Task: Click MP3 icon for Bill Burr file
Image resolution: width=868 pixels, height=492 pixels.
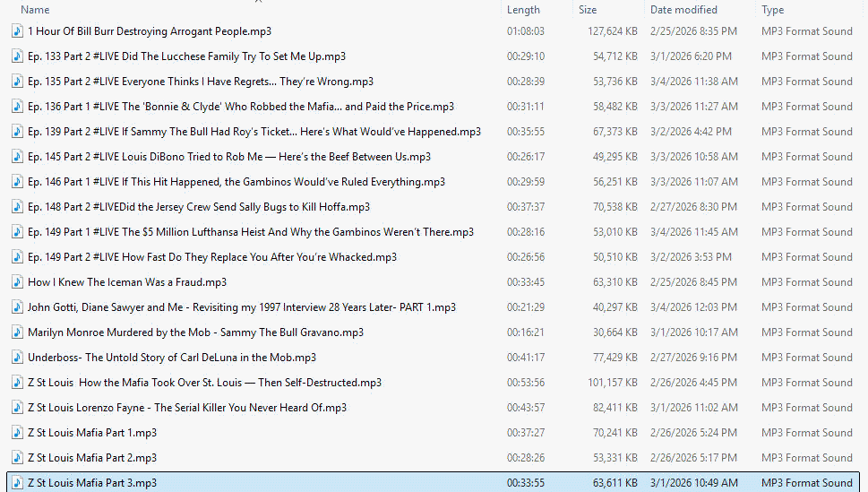Action: (x=17, y=31)
